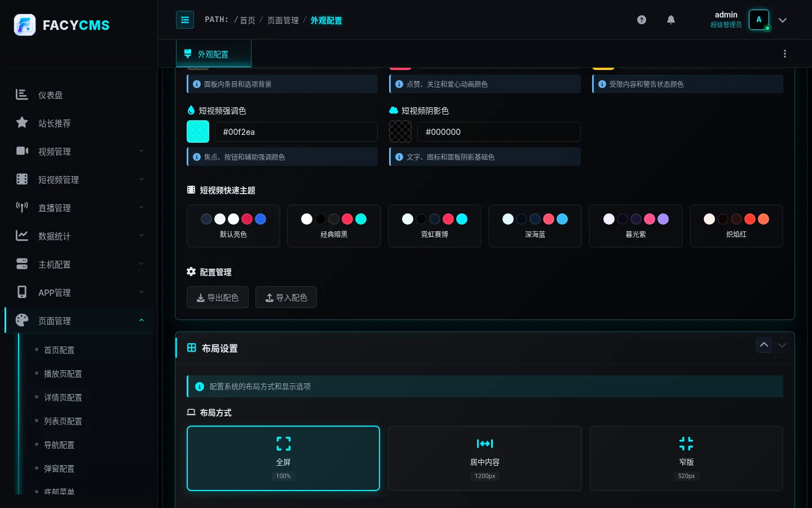Expand the 直播管理 submenu

tap(79, 208)
